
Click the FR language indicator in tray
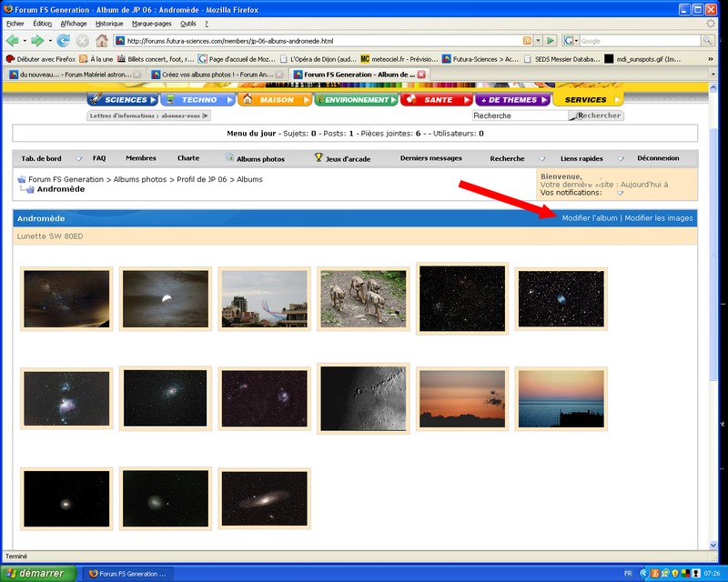point(628,574)
